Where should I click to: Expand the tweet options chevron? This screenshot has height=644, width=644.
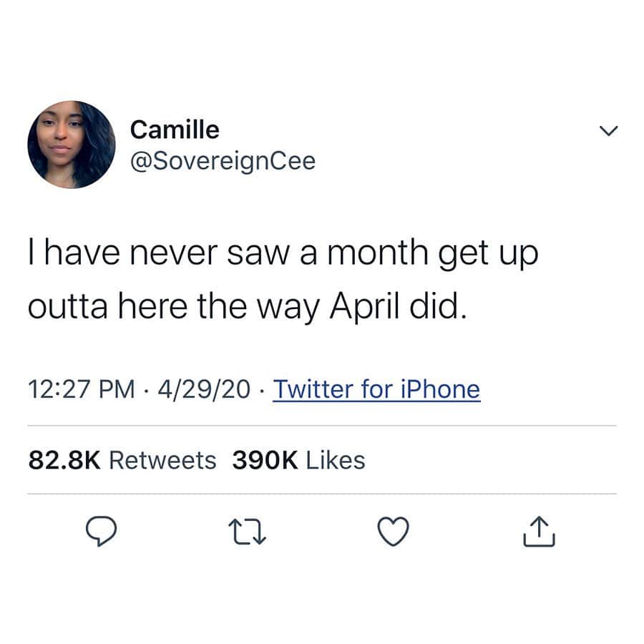tap(608, 131)
